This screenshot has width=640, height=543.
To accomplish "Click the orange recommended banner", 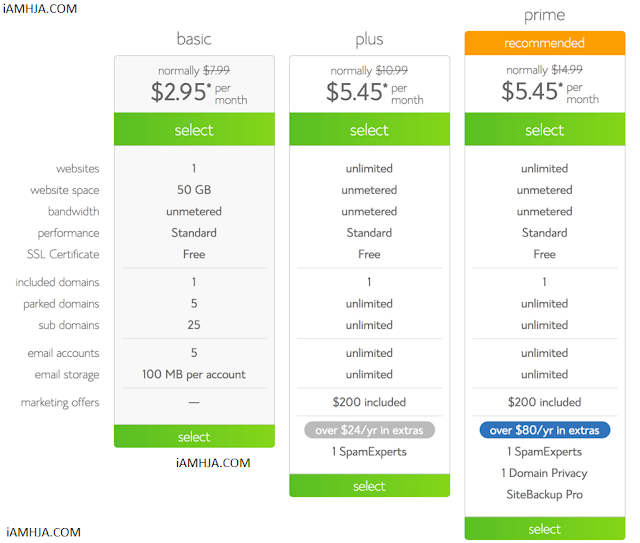I will tap(544, 43).
